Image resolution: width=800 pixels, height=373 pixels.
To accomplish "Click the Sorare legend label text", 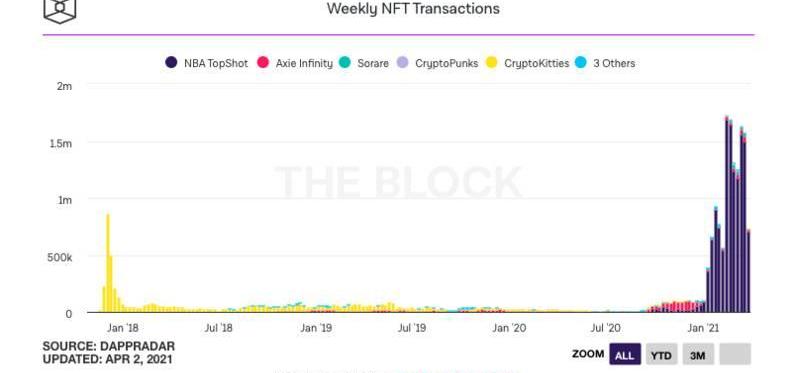I will [373, 64].
